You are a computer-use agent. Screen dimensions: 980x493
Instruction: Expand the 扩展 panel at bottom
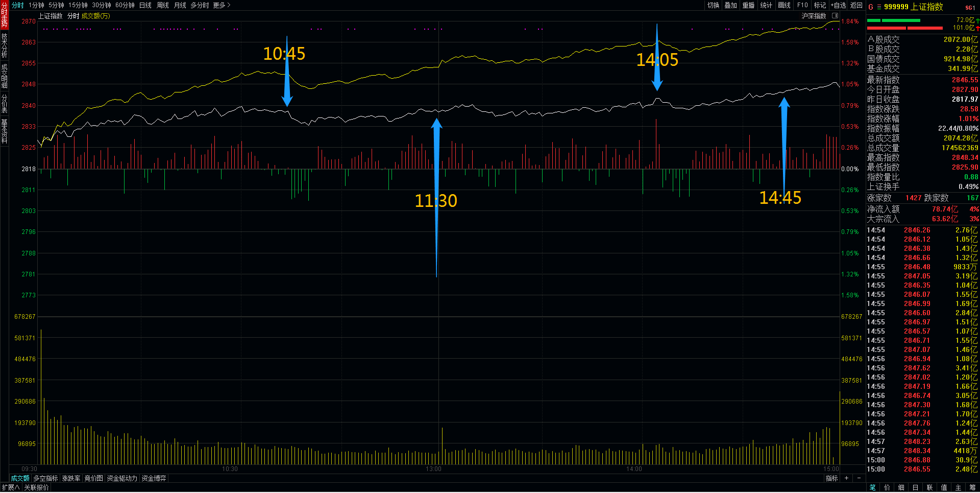click(x=10, y=488)
